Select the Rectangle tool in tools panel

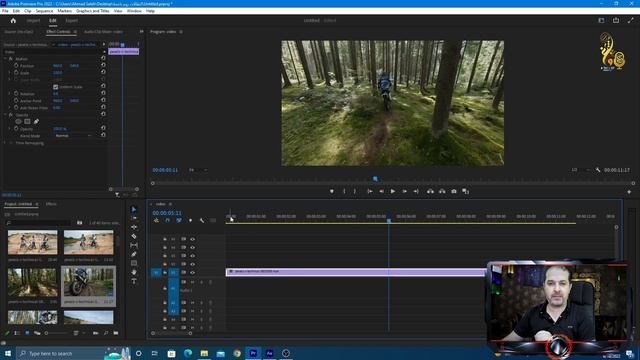[134, 263]
